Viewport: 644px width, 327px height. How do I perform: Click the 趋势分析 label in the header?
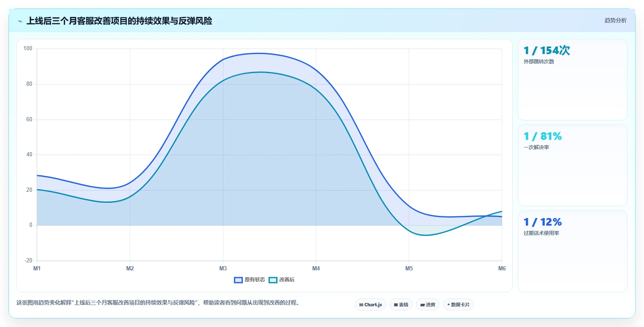pyautogui.click(x=615, y=20)
